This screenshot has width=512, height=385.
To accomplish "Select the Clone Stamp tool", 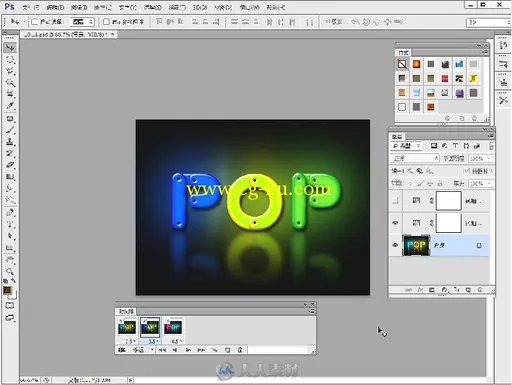I will pos(10,142).
